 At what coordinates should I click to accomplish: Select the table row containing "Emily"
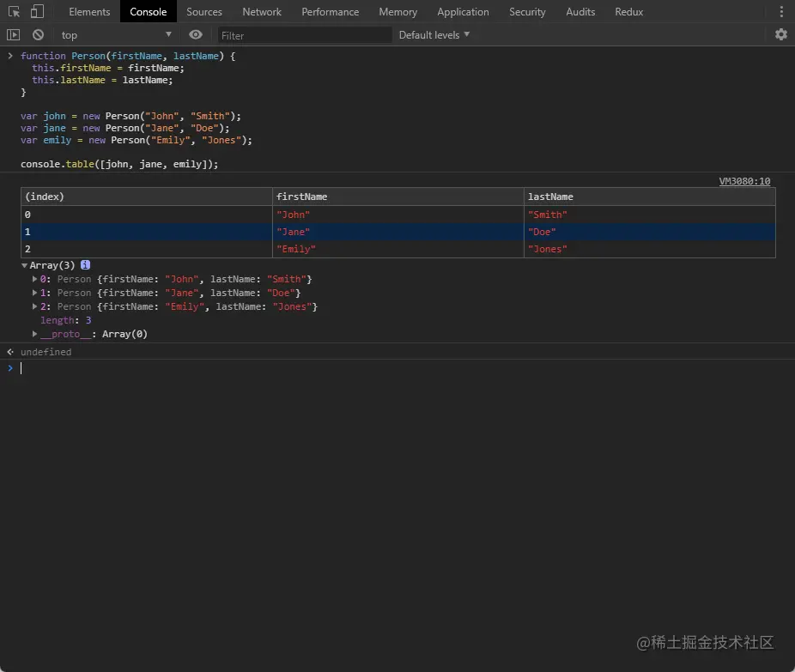coord(398,249)
